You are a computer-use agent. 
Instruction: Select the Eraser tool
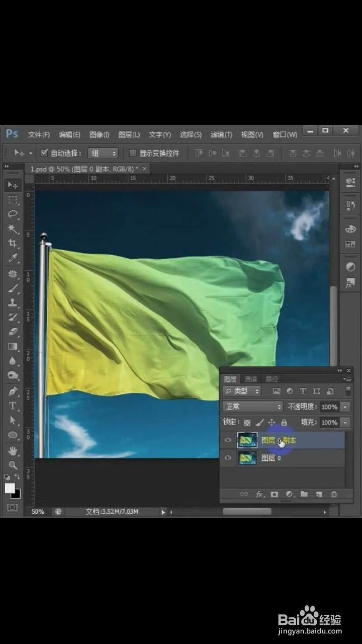13,332
